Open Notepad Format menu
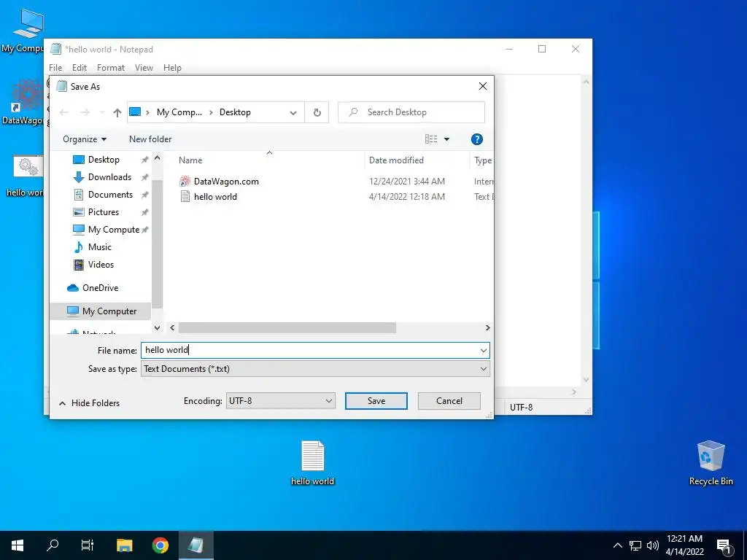The image size is (747, 560). pyautogui.click(x=111, y=68)
